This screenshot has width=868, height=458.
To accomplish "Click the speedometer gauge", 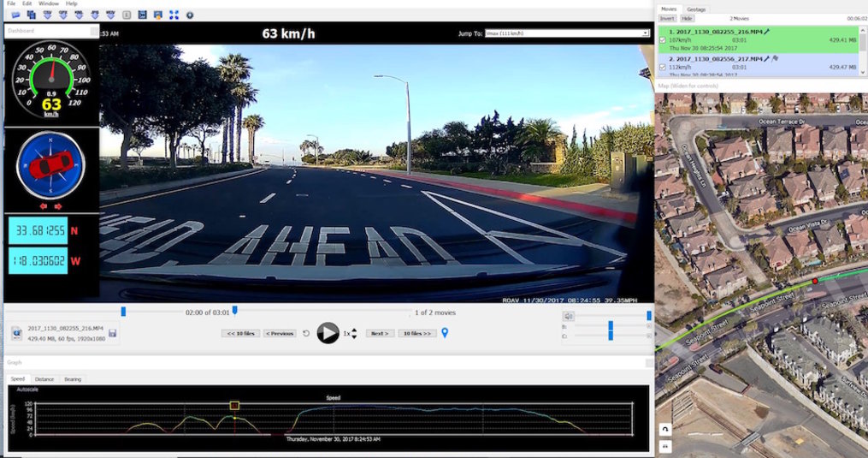I will (x=51, y=80).
